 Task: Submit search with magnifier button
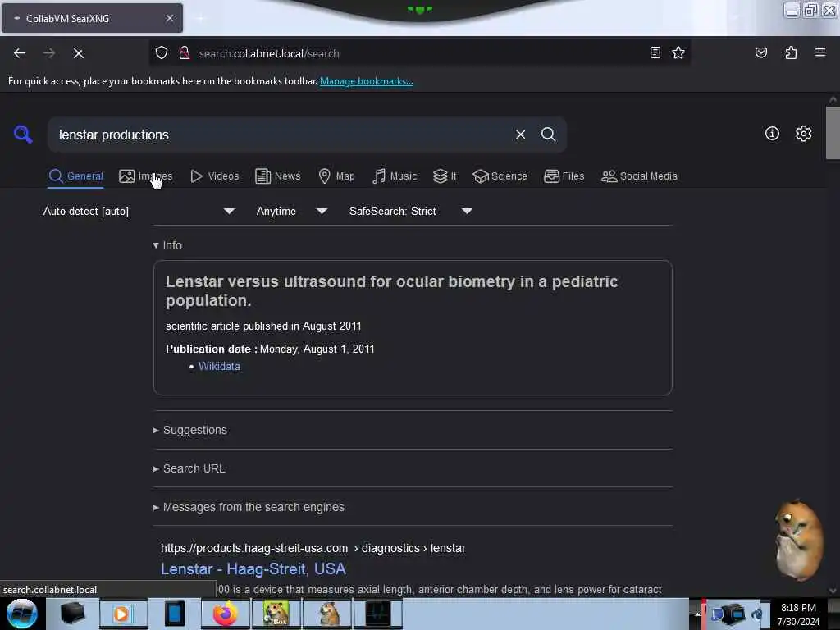(x=548, y=135)
